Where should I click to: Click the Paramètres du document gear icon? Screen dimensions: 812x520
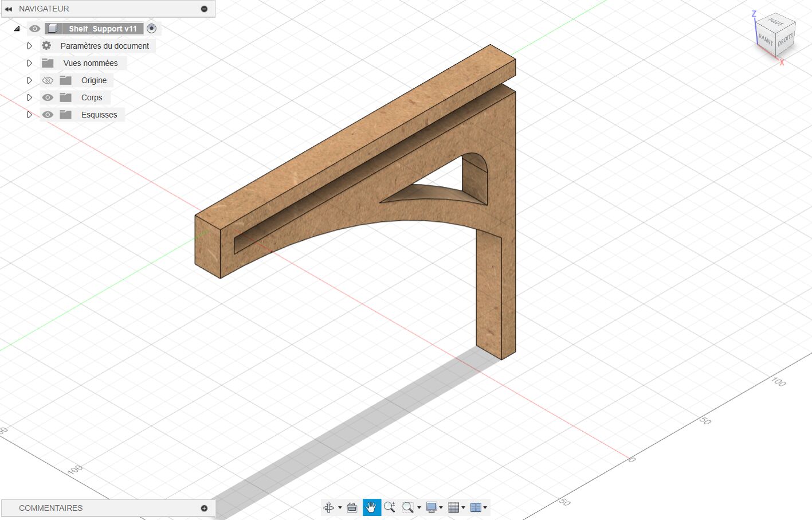(x=46, y=46)
